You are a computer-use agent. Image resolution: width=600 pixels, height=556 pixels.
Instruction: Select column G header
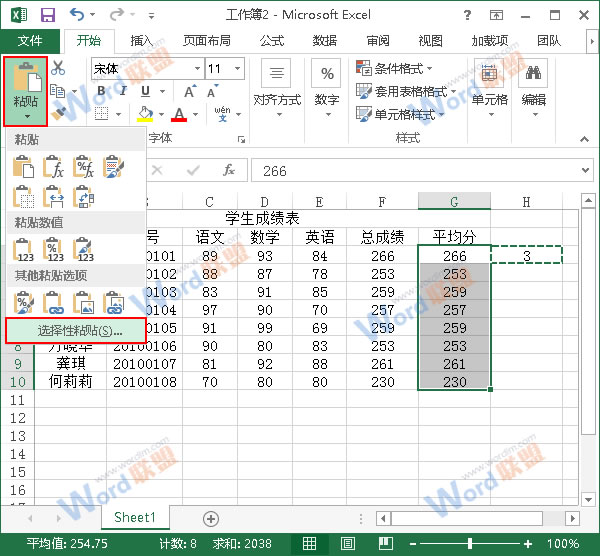[x=454, y=201]
